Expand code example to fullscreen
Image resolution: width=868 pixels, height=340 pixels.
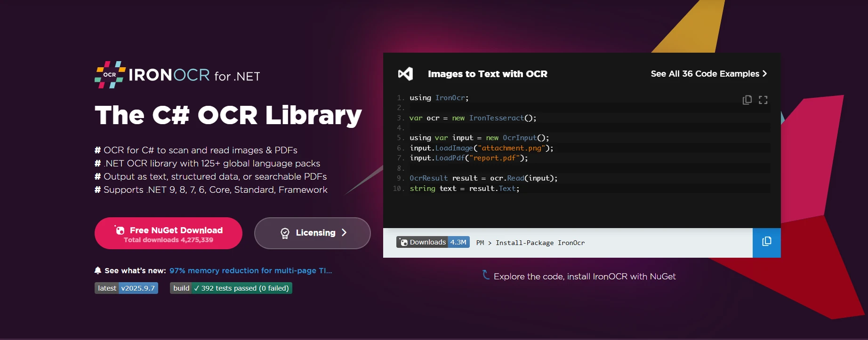tap(763, 100)
